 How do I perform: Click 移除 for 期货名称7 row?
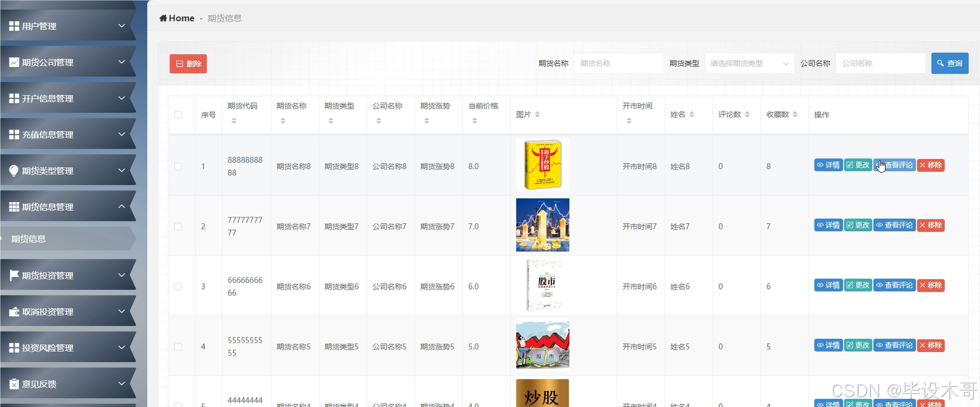click(x=931, y=225)
